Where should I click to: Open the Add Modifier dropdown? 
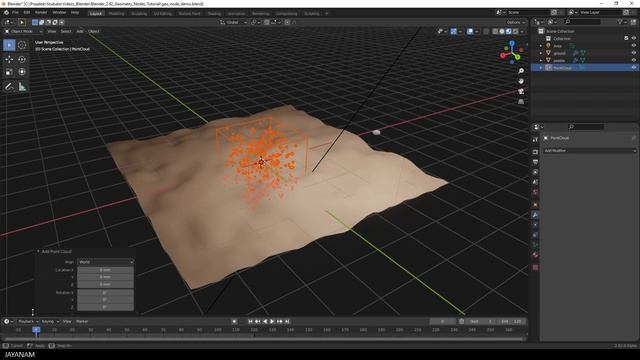(589, 151)
